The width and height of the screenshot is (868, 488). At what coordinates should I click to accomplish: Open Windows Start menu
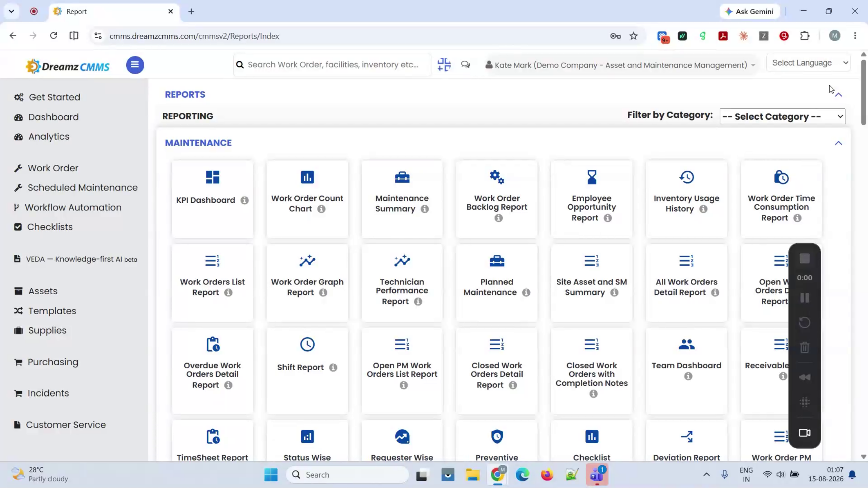(271, 475)
